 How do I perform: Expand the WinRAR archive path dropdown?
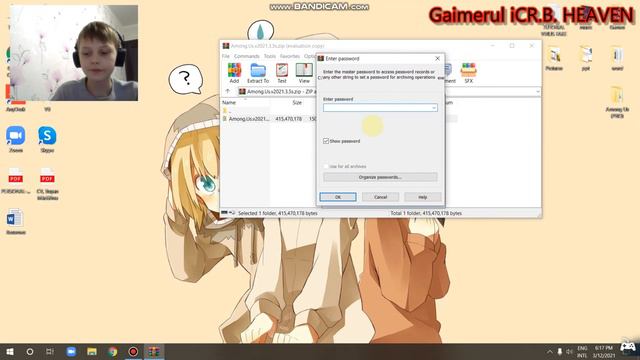(x=538, y=91)
